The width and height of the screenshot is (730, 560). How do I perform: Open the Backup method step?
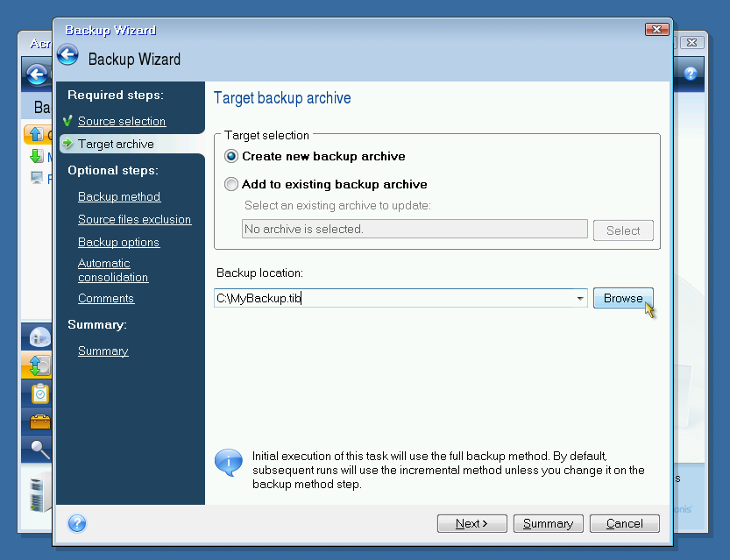click(119, 196)
